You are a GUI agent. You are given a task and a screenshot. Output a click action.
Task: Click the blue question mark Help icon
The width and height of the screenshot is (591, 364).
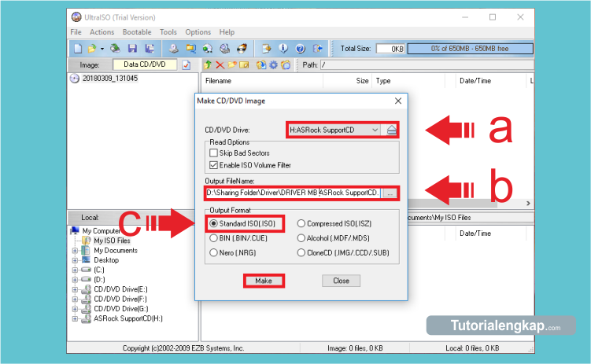click(x=300, y=48)
